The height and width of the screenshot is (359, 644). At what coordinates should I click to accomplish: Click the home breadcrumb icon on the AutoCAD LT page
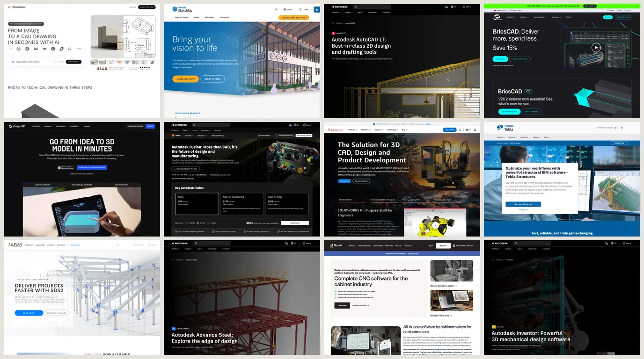pyautogui.click(x=333, y=23)
